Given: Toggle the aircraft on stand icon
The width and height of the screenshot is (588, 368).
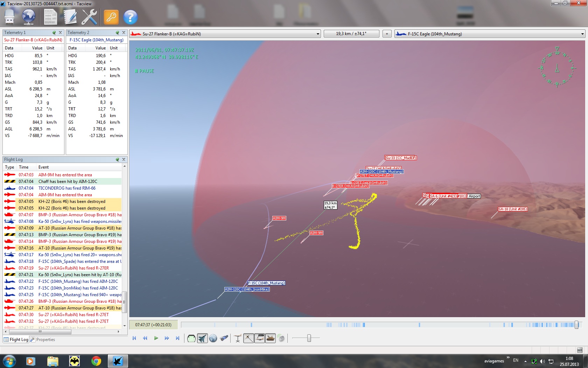Looking at the screenshot, I should click(x=238, y=338).
